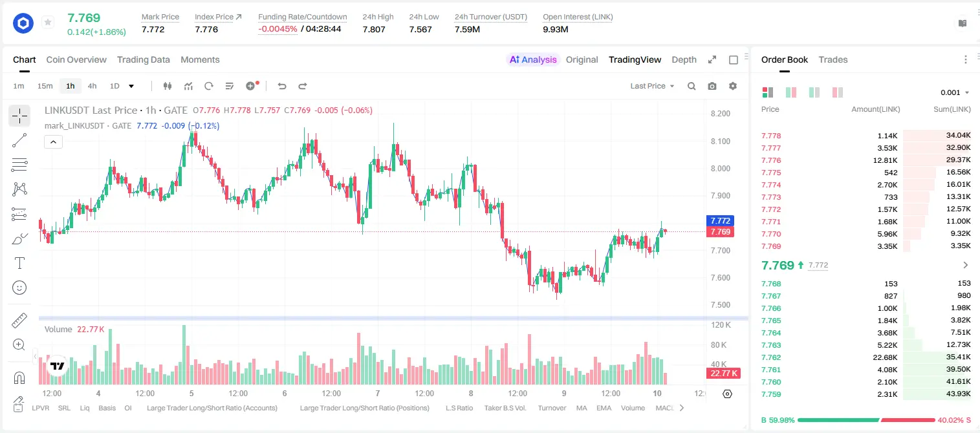The width and height of the screenshot is (980, 433).
Task: Show only sell orders in order book
Action: click(x=838, y=92)
